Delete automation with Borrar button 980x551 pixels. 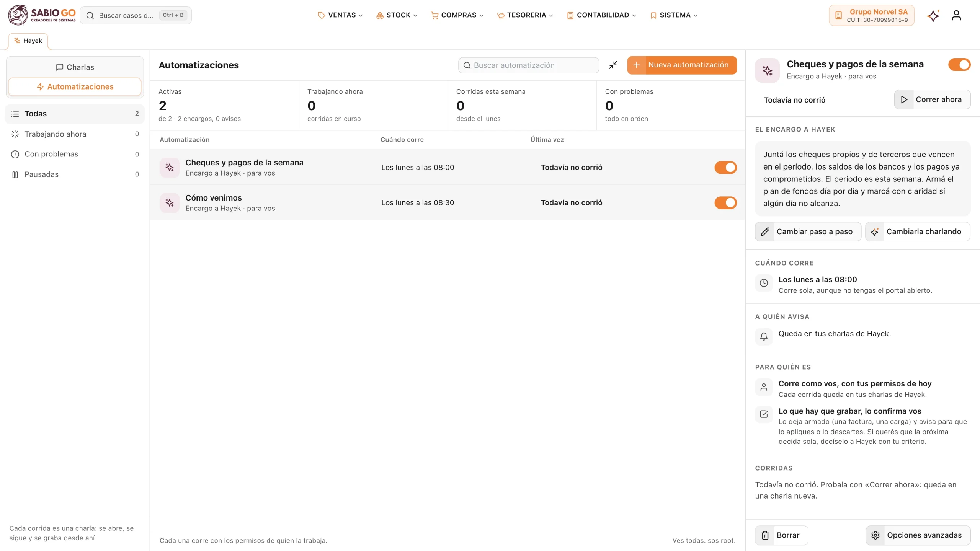[781, 535]
